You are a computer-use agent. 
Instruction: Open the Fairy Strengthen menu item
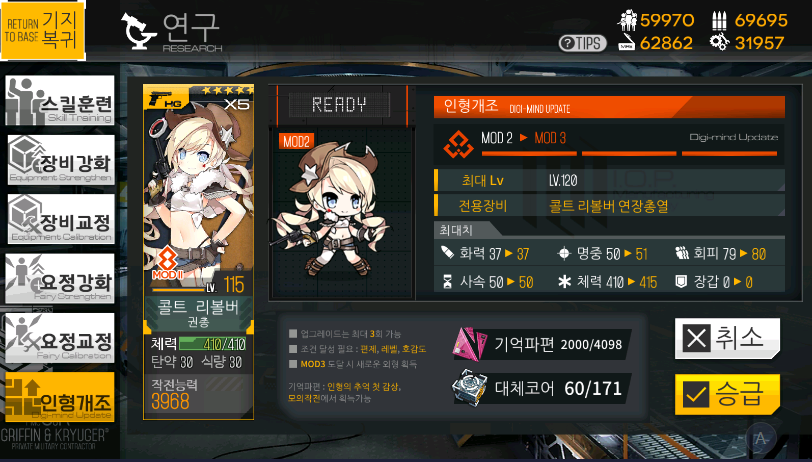(60, 279)
